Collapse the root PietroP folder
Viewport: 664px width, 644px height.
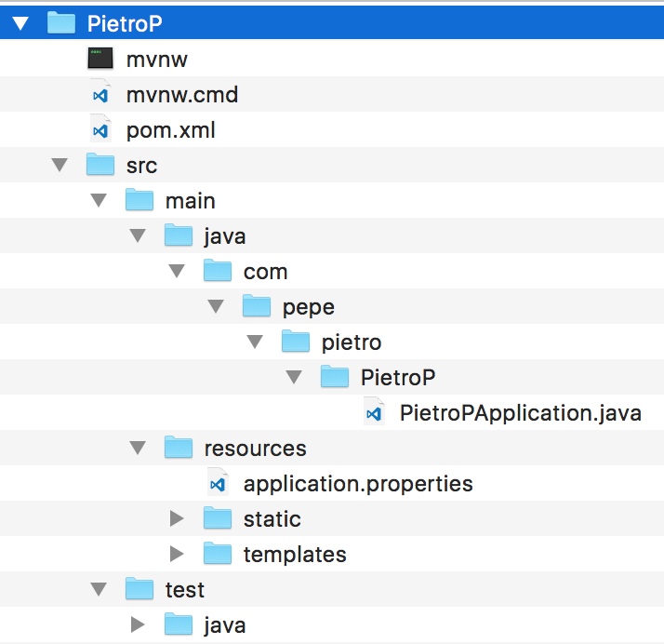(21, 24)
